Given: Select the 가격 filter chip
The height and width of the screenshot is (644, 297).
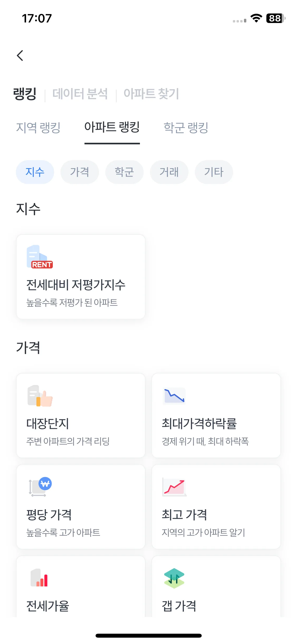Looking at the screenshot, I should 80,172.
